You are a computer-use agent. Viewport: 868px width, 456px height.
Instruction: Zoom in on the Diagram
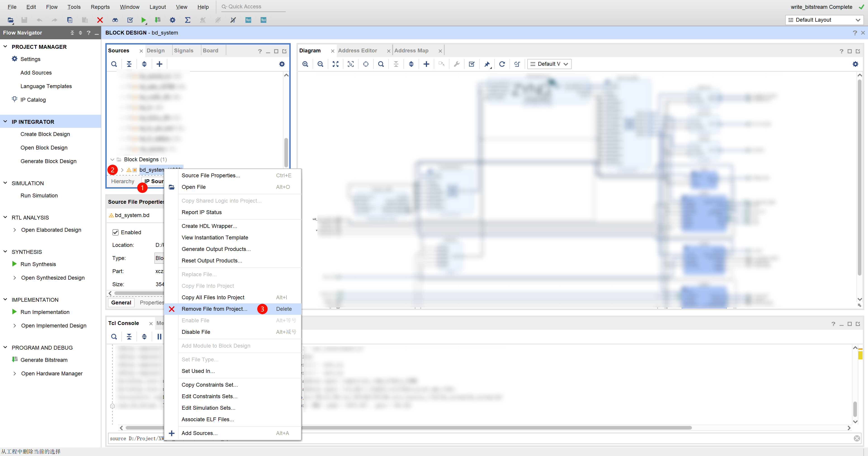tap(305, 64)
